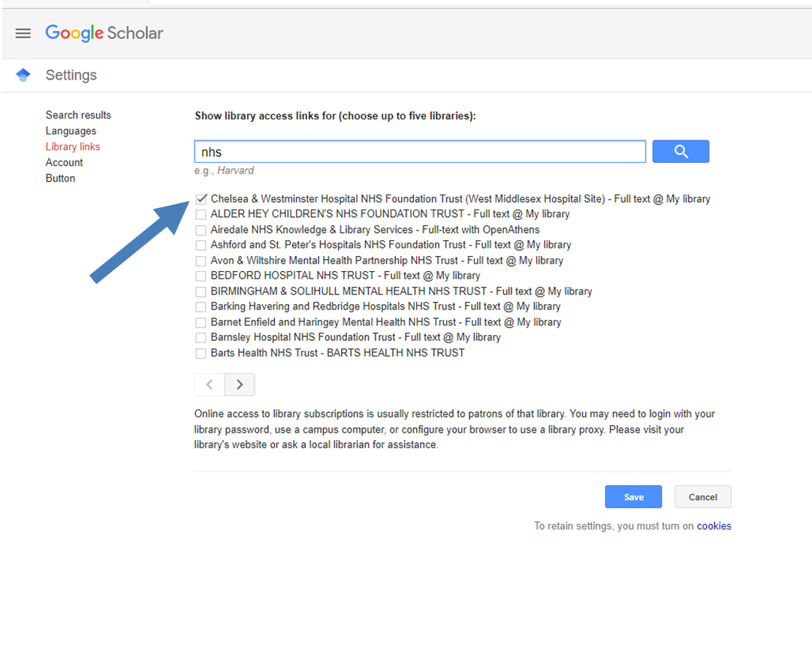Go to previous page of libraries
812x657 pixels.
click(210, 384)
